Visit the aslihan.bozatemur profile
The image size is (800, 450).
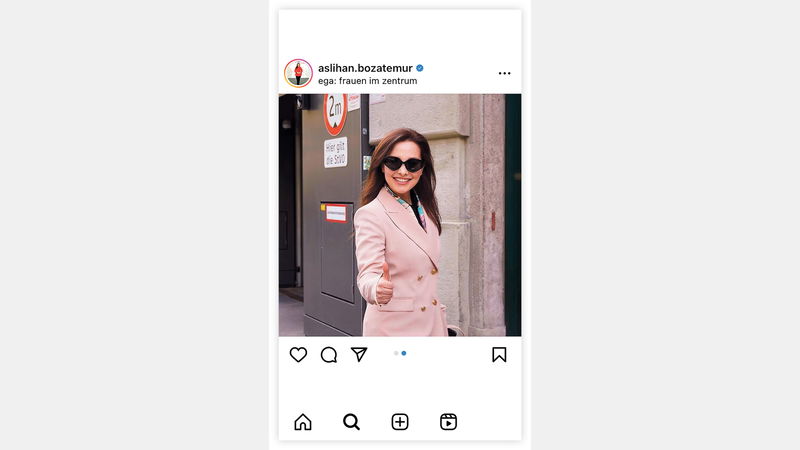coord(365,68)
